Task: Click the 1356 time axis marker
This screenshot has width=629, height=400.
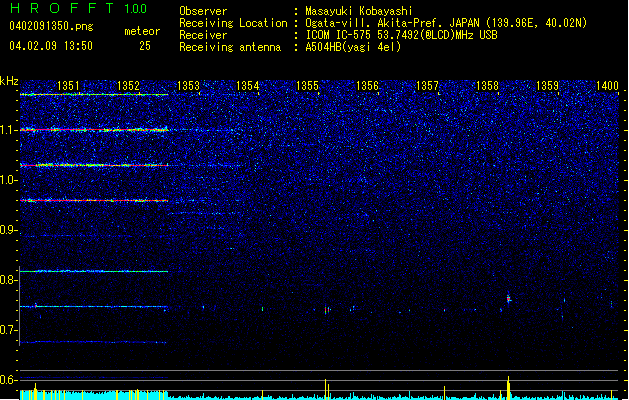Action: point(367,86)
